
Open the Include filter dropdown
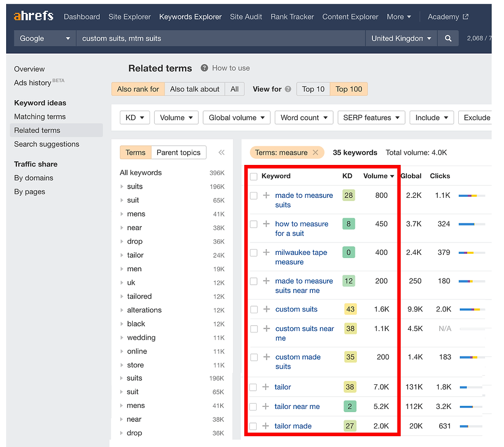point(431,118)
